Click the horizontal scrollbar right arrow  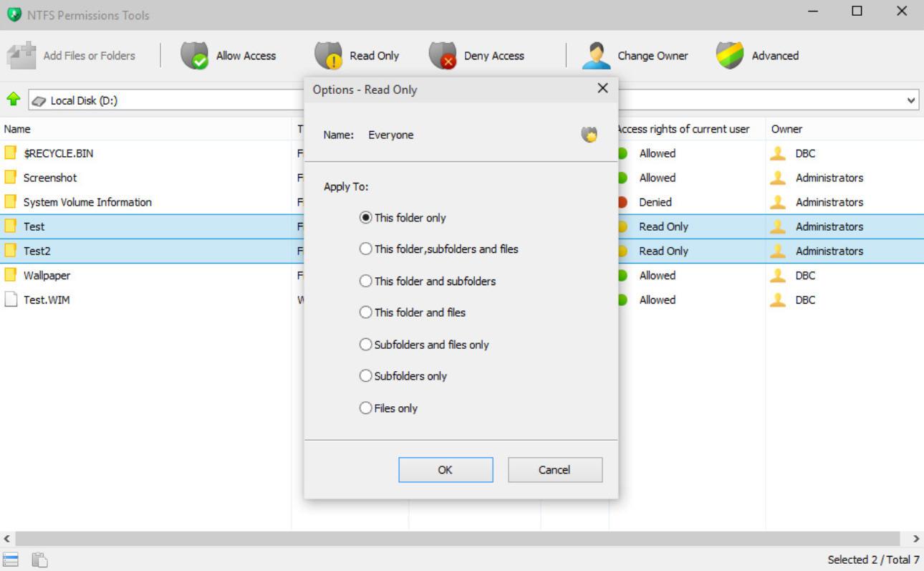916,539
